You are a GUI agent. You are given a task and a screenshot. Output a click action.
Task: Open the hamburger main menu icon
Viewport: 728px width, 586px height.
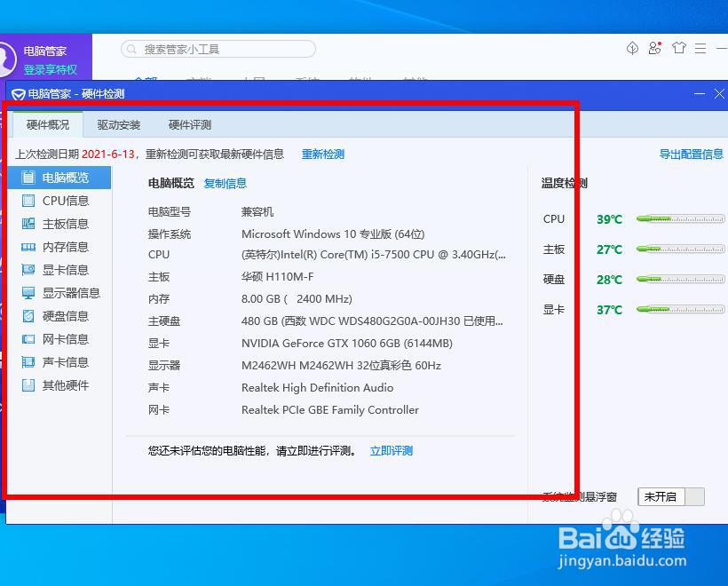tap(700, 48)
